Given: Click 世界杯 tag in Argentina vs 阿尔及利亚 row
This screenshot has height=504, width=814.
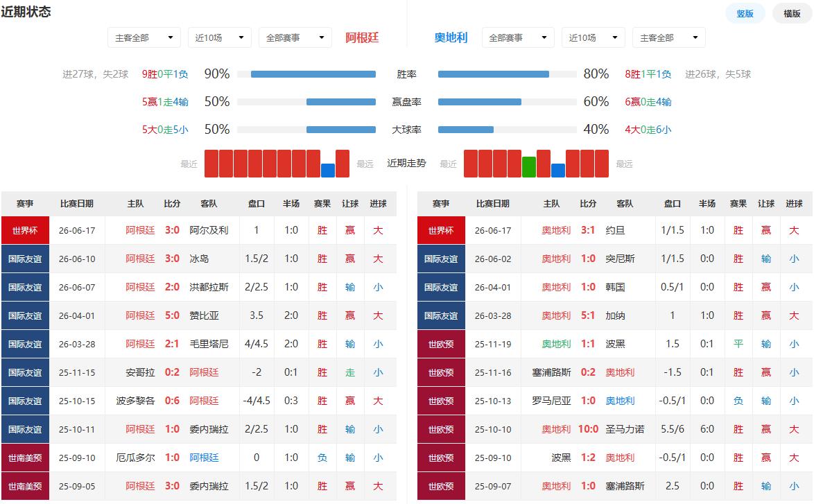Looking at the screenshot, I should pyautogui.click(x=25, y=230).
